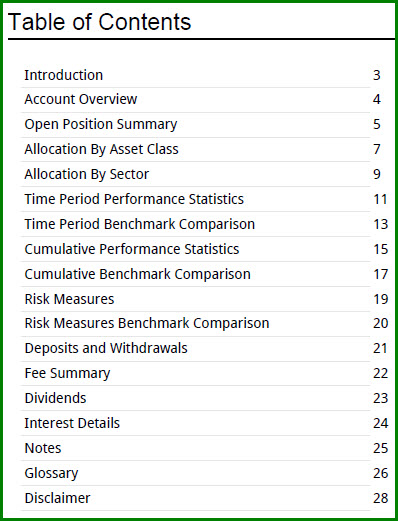
Task: Select Time Period Benchmark Comparison
Action: click(x=140, y=224)
